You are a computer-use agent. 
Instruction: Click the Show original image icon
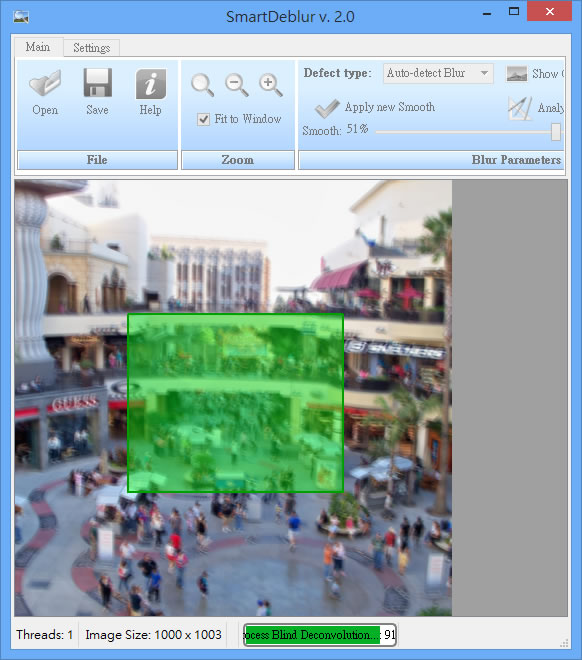pyautogui.click(x=516, y=74)
